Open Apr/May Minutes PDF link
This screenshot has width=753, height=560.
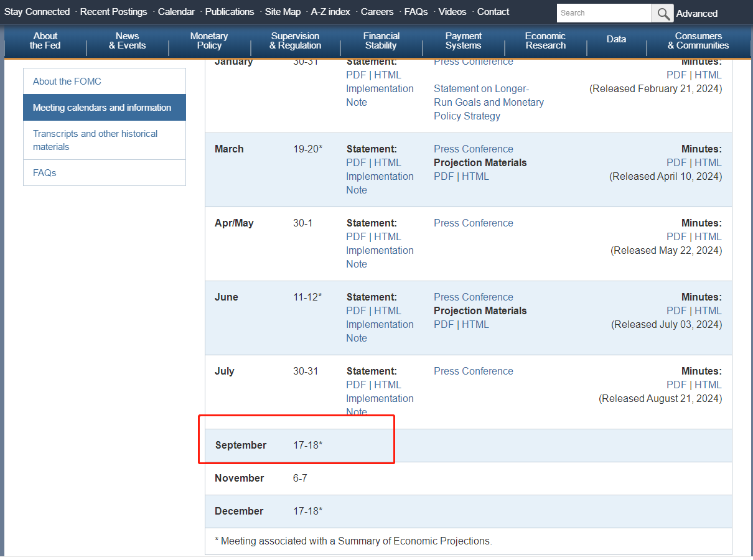(x=676, y=237)
